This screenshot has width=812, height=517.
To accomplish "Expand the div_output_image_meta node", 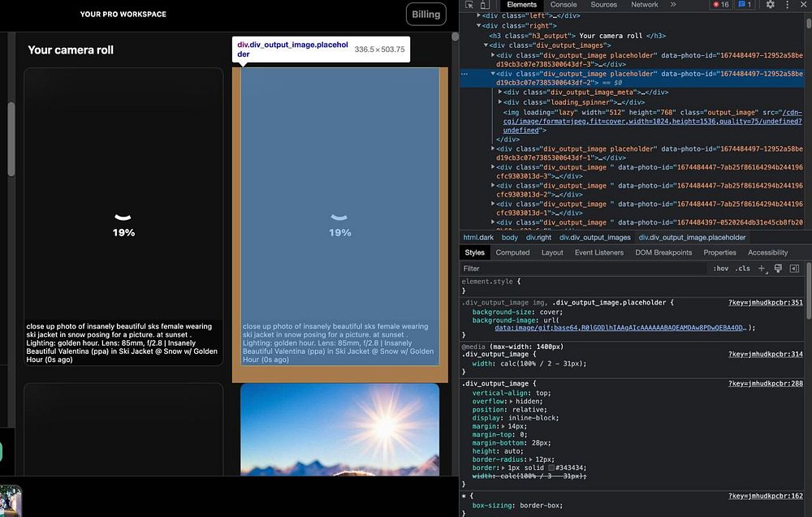I will click(x=499, y=93).
